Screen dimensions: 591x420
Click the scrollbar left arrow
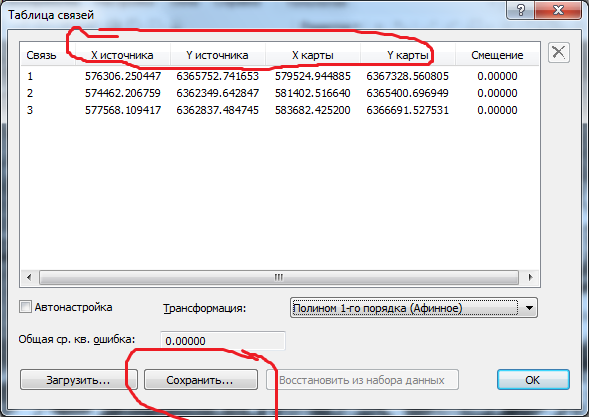pyautogui.click(x=29, y=277)
